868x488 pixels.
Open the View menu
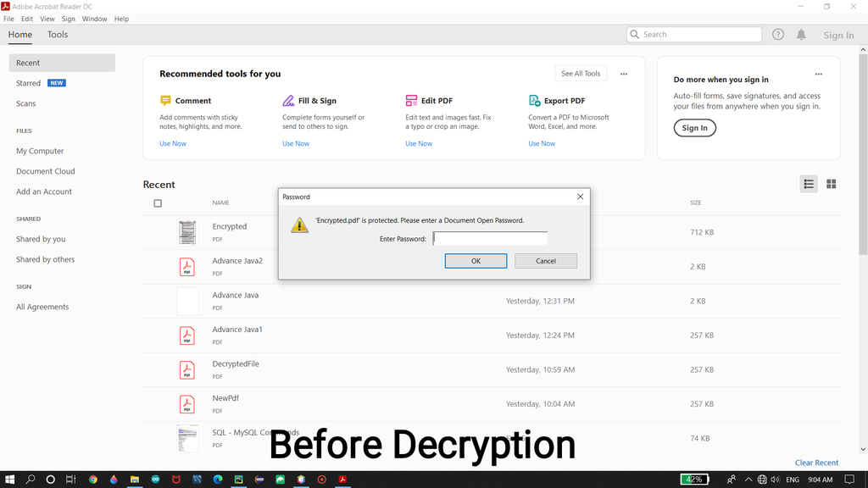pos(47,19)
